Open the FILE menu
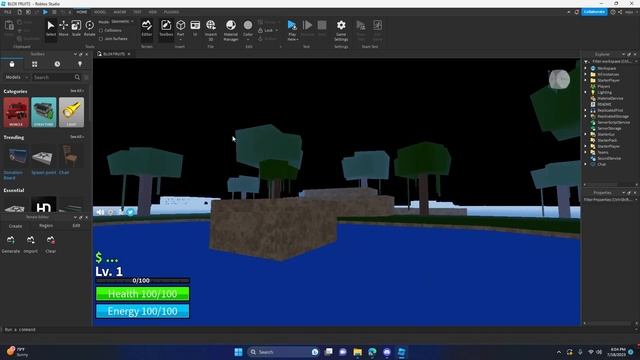Screen dimensions: 640x360 8,12
